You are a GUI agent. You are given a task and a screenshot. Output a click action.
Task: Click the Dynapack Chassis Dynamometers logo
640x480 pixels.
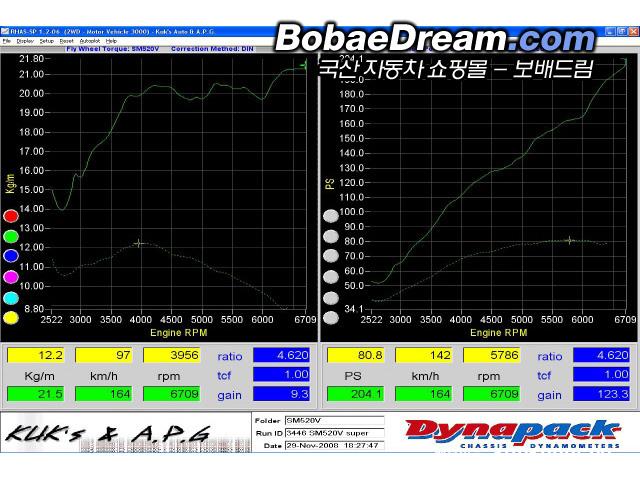click(513, 433)
